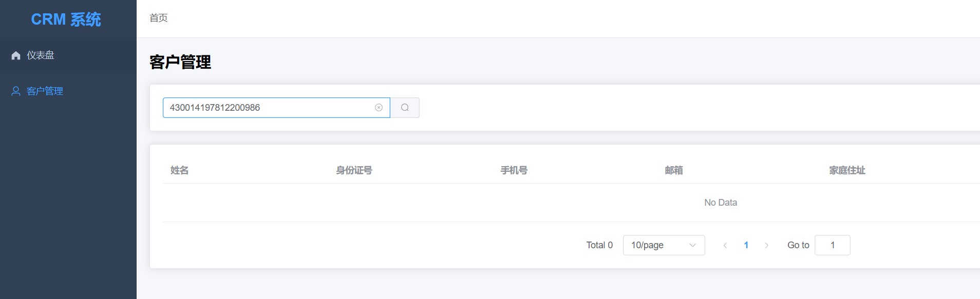Click the home icon beside 仪表盘
The image size is (980, 299).
tap(16, 55)
